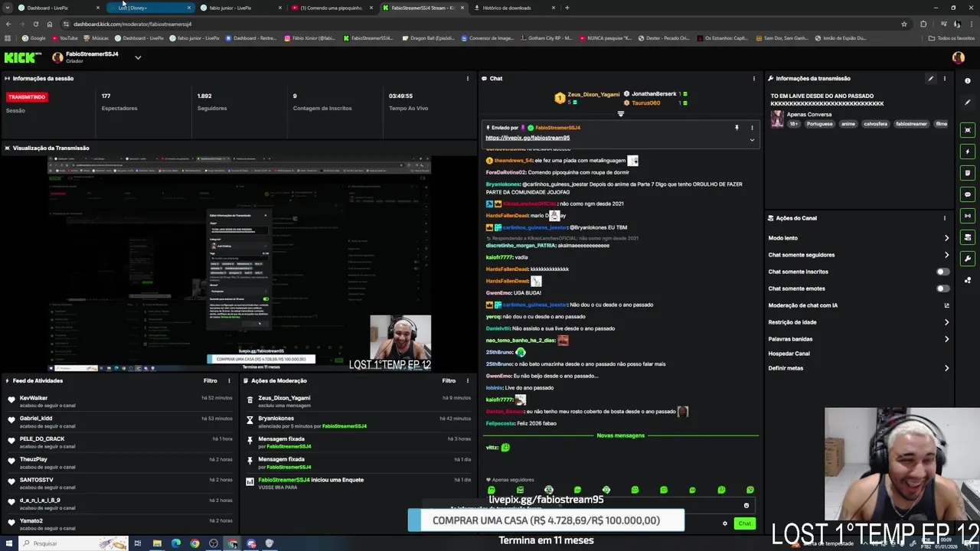Toggle Chat somente emotes switch
The width and height of the screenshot is (980, 551).
(943, 289)
